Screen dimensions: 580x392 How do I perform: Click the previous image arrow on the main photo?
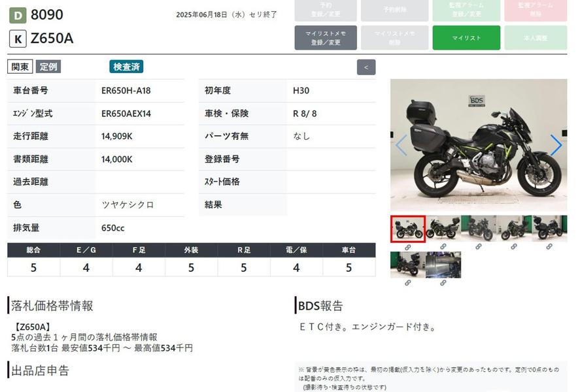click(401, 145)
